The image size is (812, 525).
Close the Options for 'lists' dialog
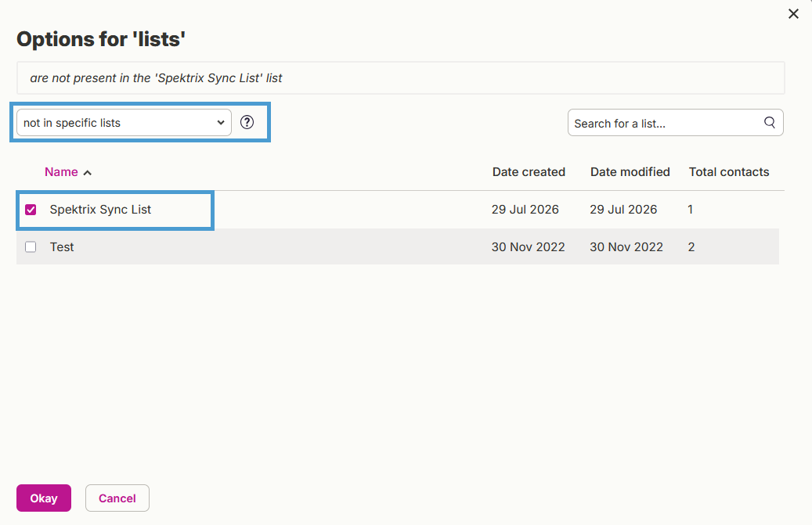(x=793, y=14)
